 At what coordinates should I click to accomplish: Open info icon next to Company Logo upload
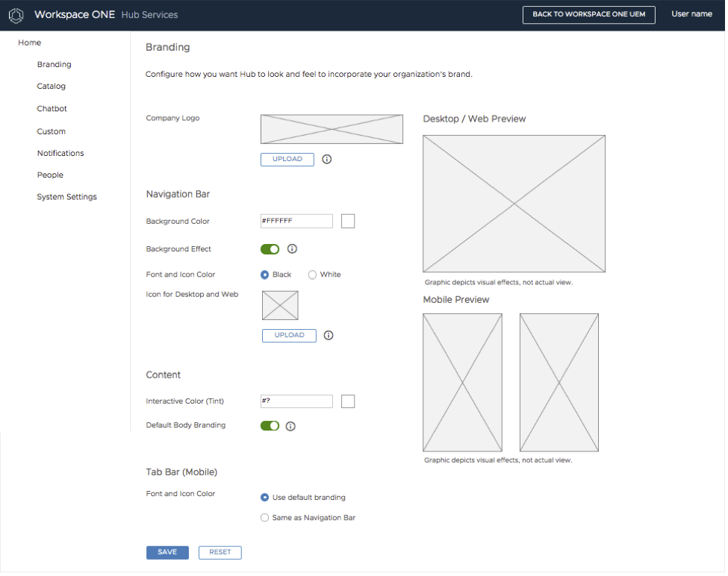328,160
